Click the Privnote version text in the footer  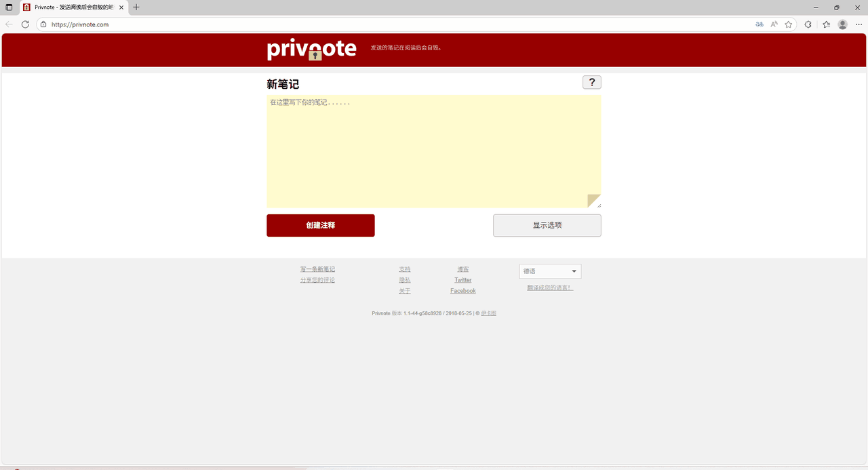tap(422, 313)
